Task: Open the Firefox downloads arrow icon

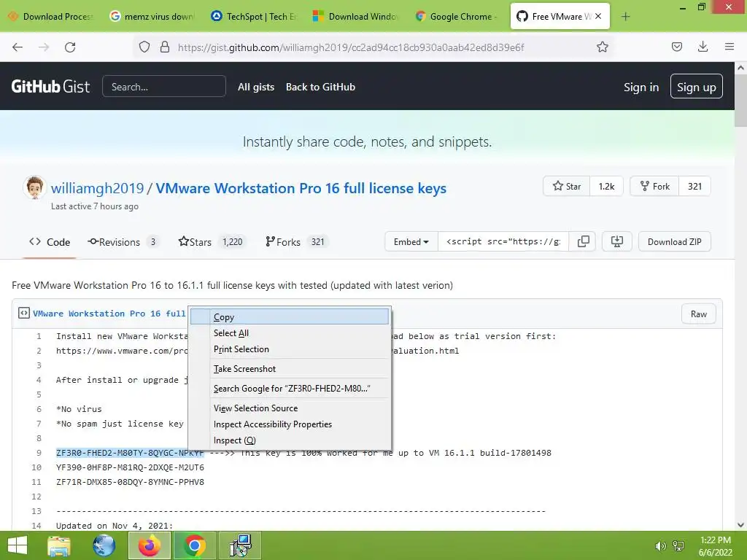Action: [x=703, y=47]
